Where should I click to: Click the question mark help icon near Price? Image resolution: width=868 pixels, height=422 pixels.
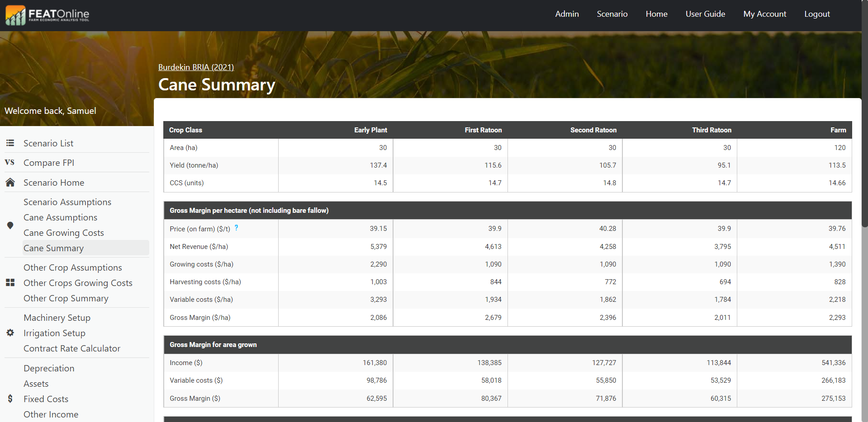(236, 228)
